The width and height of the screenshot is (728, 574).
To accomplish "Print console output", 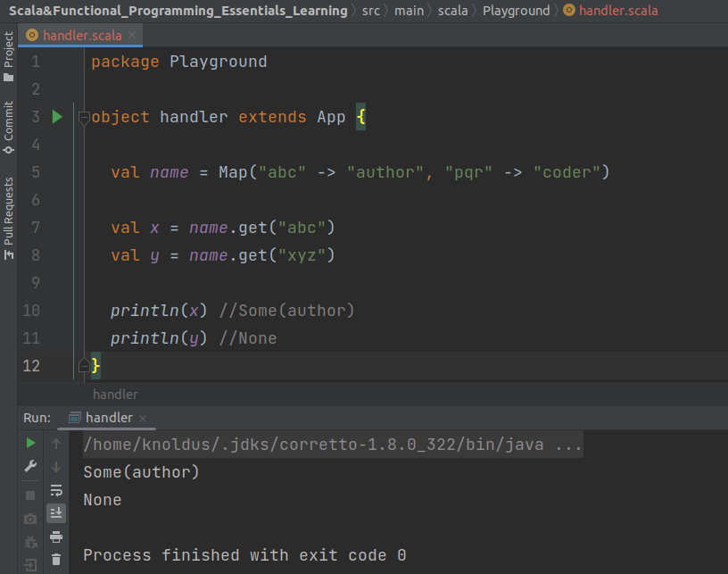I will coord(56,537).
